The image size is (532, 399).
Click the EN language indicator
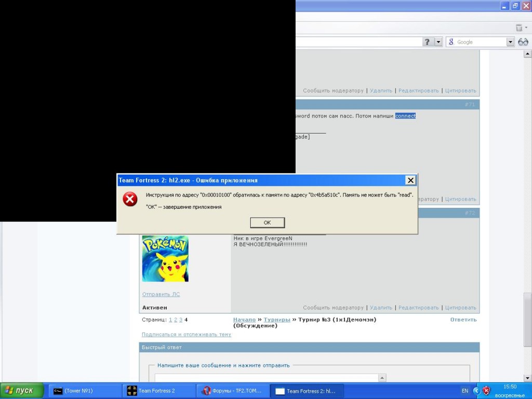tap(465, 391)
